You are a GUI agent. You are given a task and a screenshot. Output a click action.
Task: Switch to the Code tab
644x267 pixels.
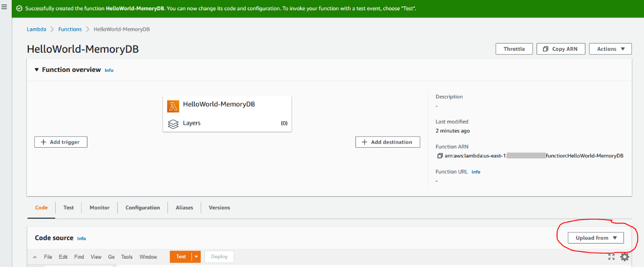click(42, 208)
